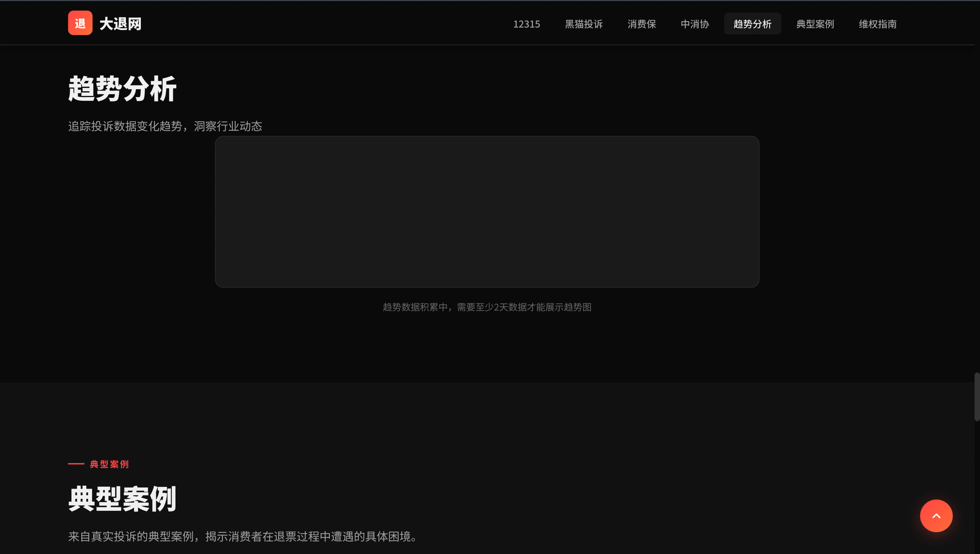Click the empty trend chart panel
The width and height of the screenshot is (980, 554).
pyautogui.click(x=487, y=211)
